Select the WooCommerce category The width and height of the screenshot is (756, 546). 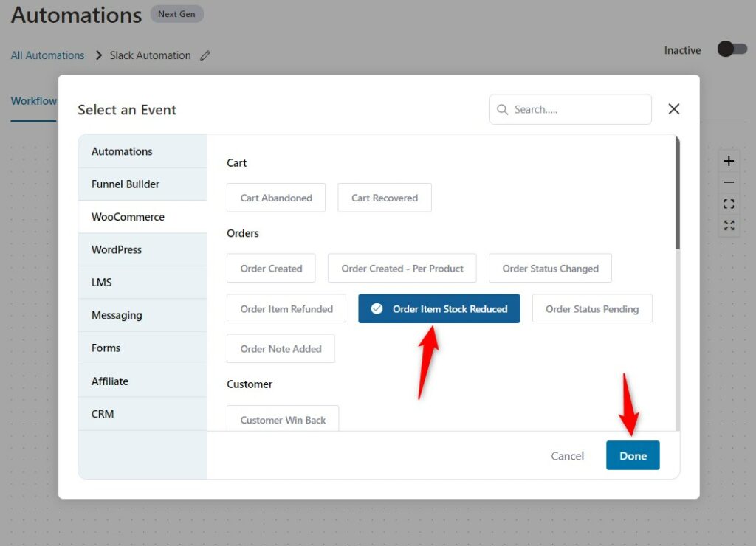click(142, 217)
